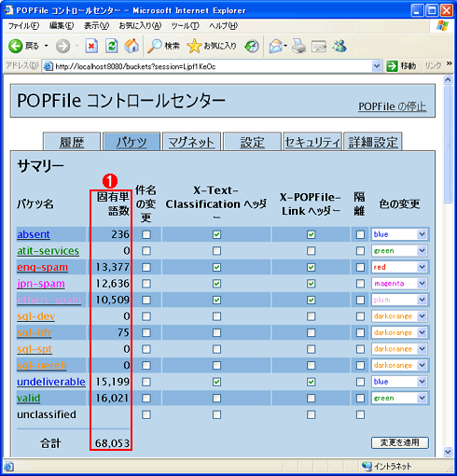Open color dropdown for absent bucket
Image resolution: width=457 pixels, height=476 pixels.
399,234
